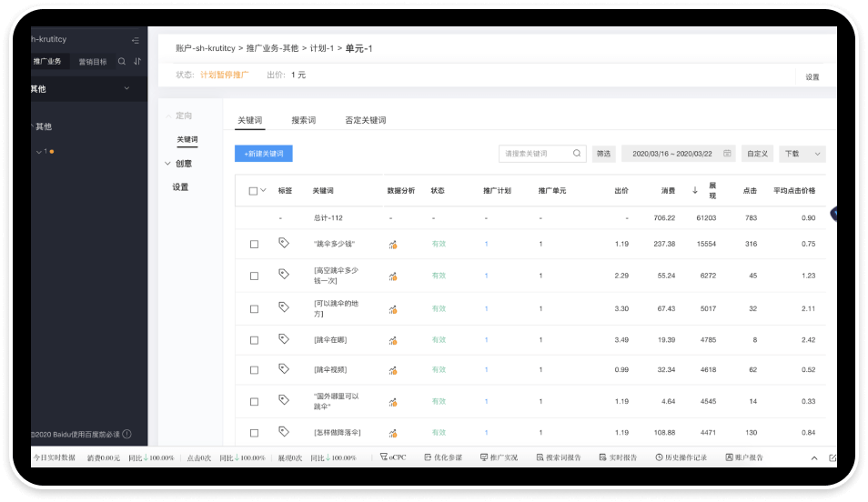Select 关键词 in the left navigation

(x=187, y=139)
